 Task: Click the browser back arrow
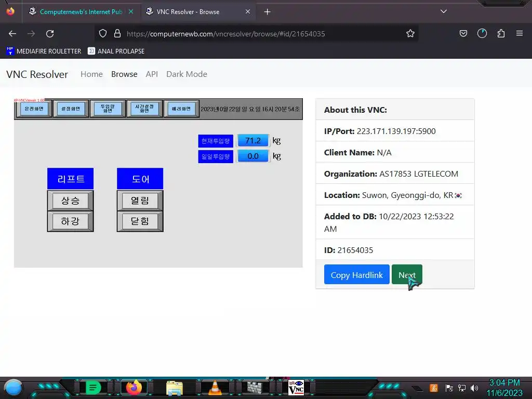click(x=12, y=34)
